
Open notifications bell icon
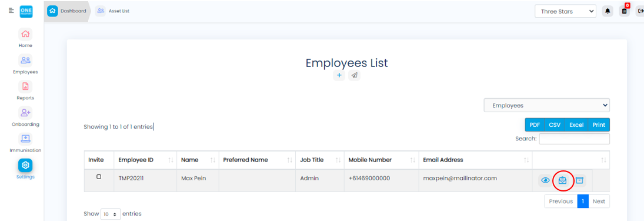608,11
